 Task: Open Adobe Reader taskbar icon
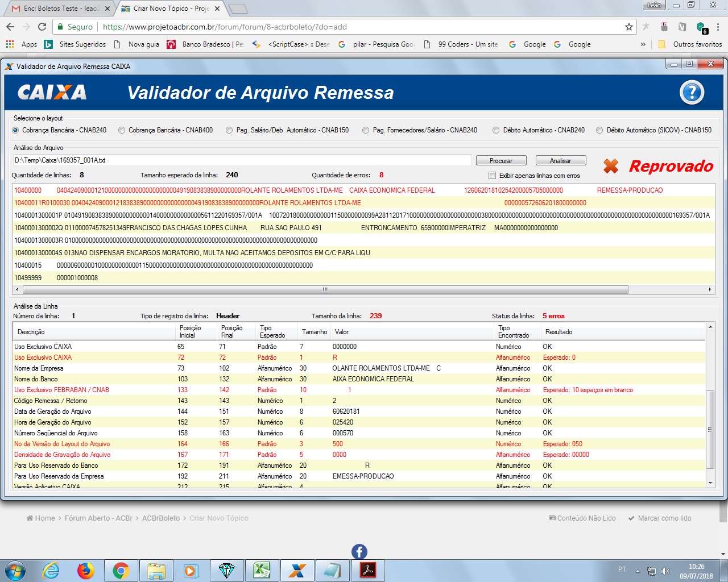[368, 571]
